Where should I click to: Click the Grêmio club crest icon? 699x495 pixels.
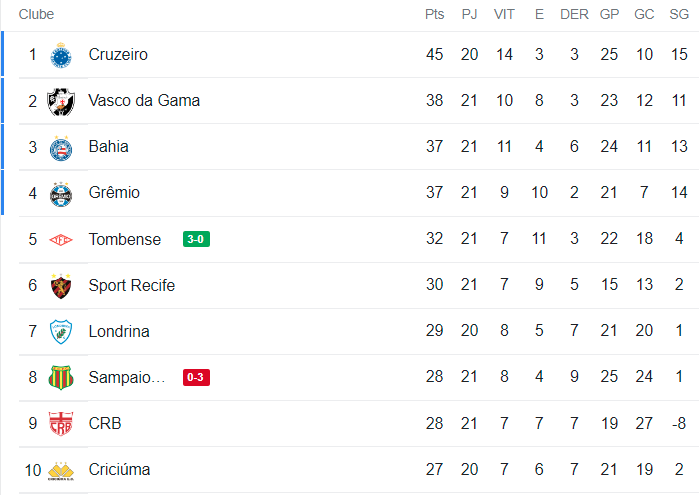tap(62, 193)
